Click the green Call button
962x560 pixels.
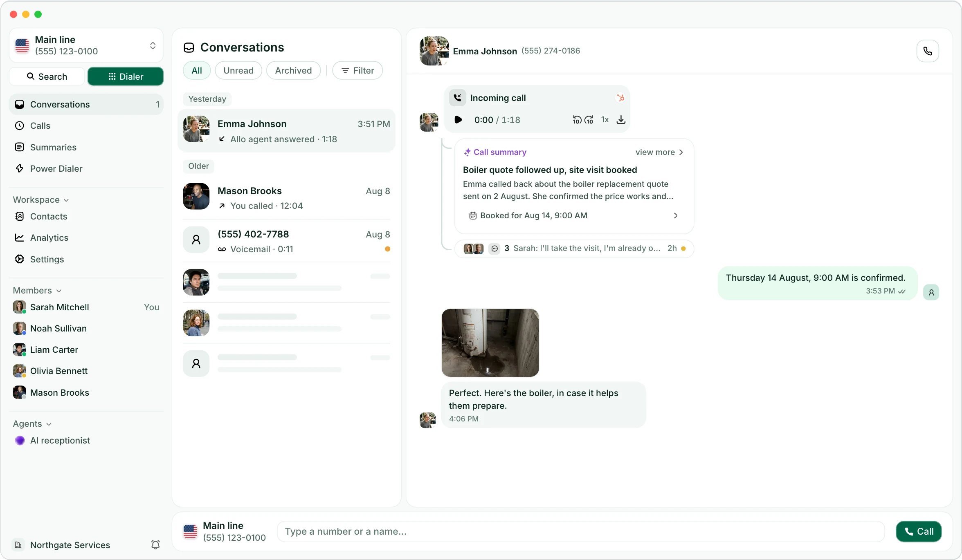[x=919, y=531]
